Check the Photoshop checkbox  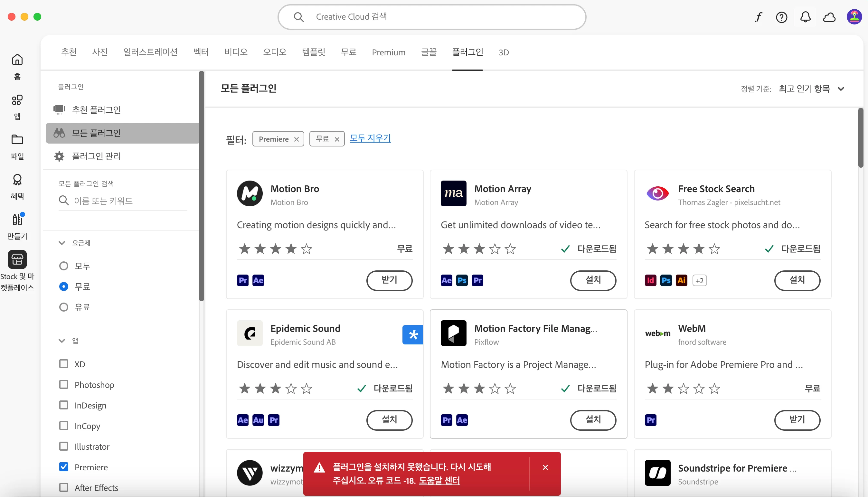(x=63, y=385)
